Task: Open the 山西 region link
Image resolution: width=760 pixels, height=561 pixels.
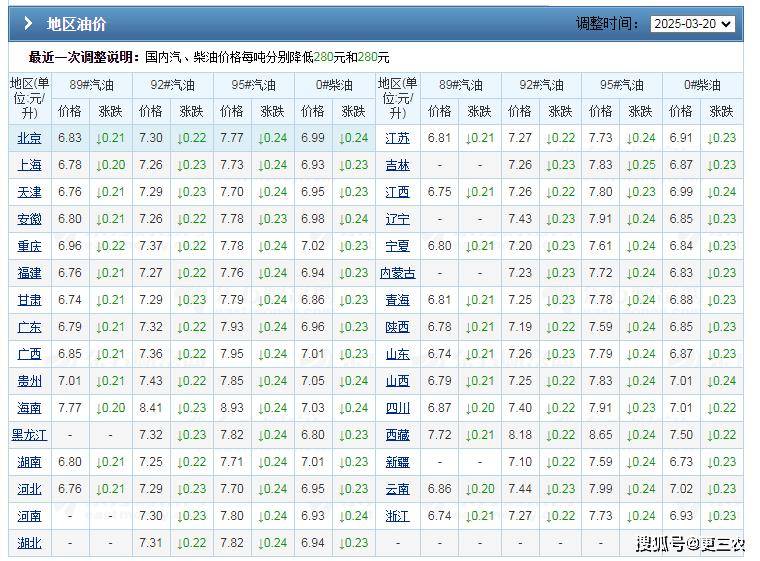Action: (397, 381)
